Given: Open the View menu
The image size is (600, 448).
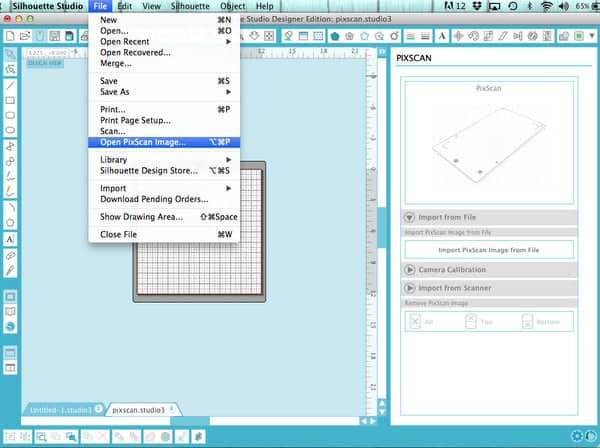Looking at the screenshot, I should tap(152, 6).
